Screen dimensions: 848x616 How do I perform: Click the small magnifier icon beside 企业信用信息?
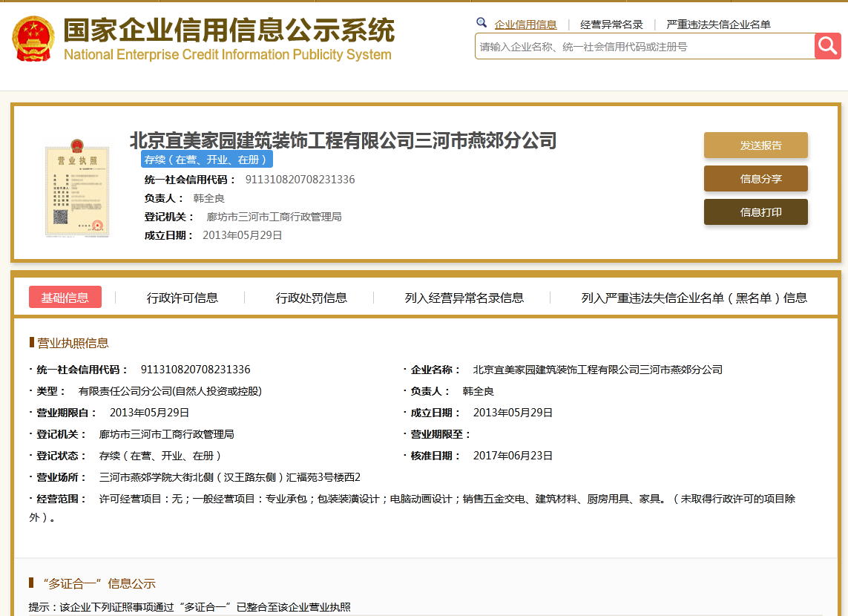coord(481,23)
